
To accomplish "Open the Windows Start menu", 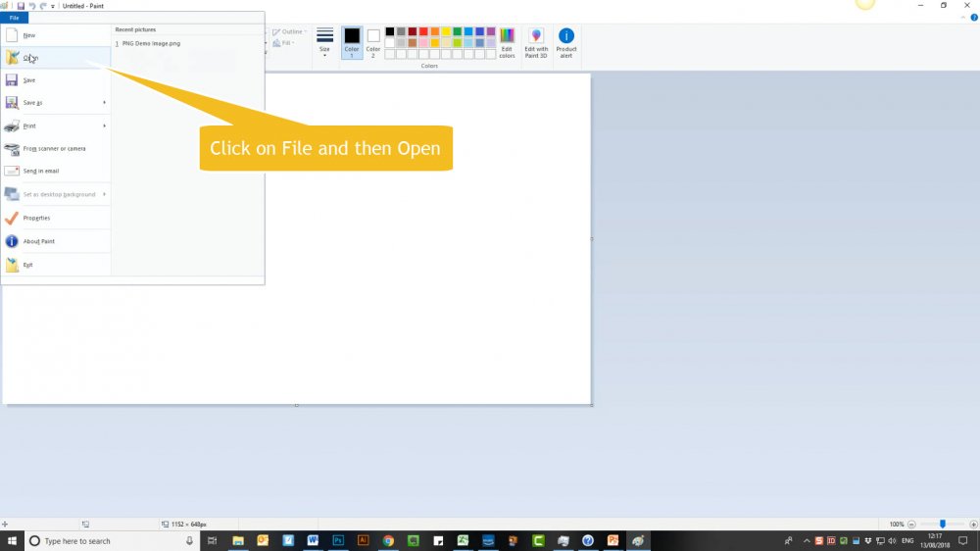I will (x=12, y=541).
